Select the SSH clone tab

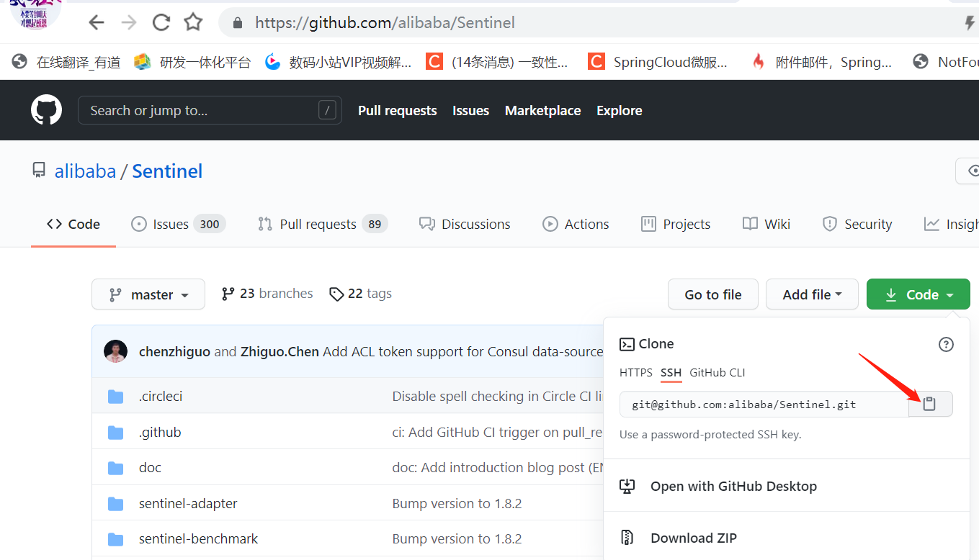671,373
